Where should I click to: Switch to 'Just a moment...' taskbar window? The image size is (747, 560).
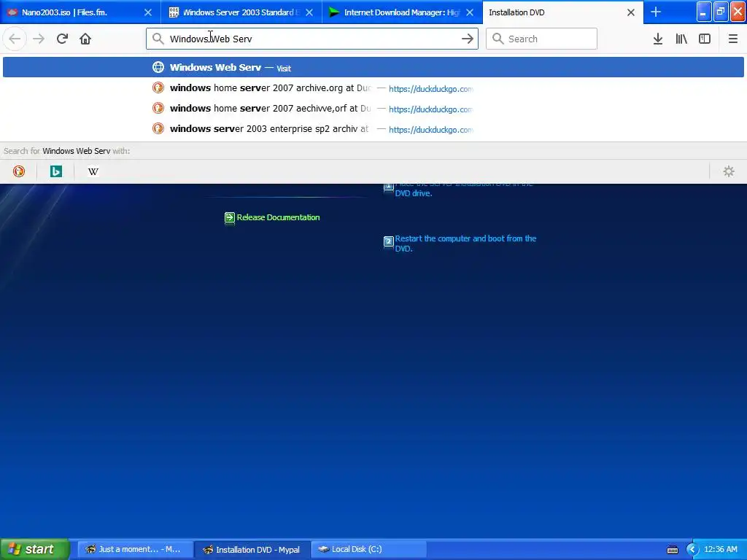click(x=135, y=549)
